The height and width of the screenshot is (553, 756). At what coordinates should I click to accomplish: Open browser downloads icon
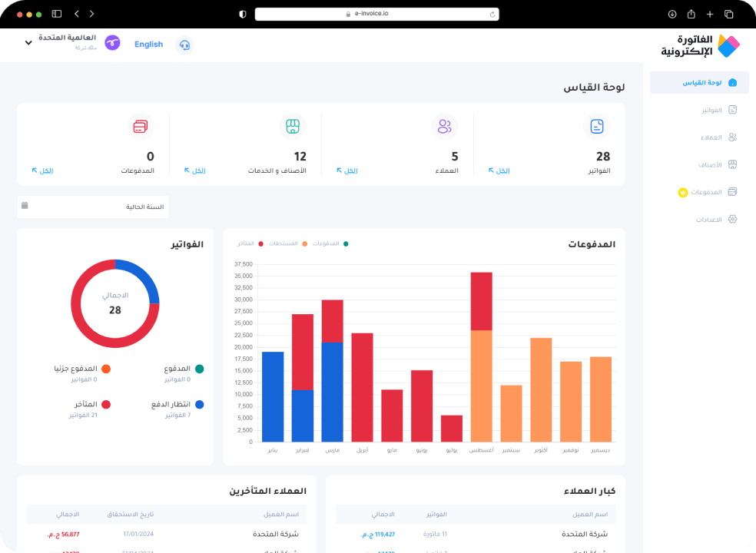[671, 14]
